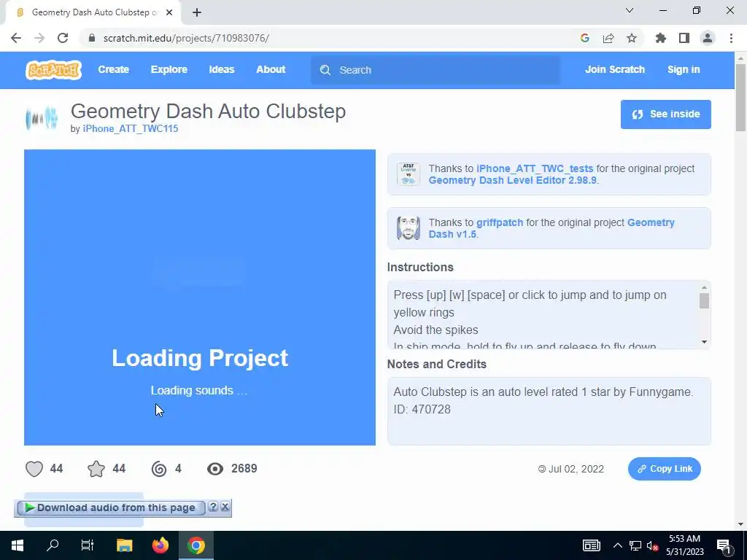This screenshot has width=747, height=560.
Task: Click the muted volume tray icon
Action: tap(652, 545)
